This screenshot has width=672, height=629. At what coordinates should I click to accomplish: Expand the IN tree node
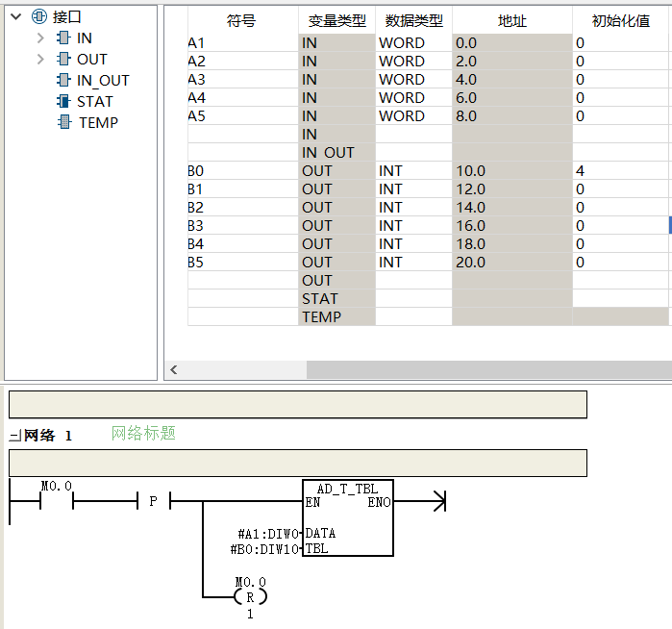click(40, 38)
